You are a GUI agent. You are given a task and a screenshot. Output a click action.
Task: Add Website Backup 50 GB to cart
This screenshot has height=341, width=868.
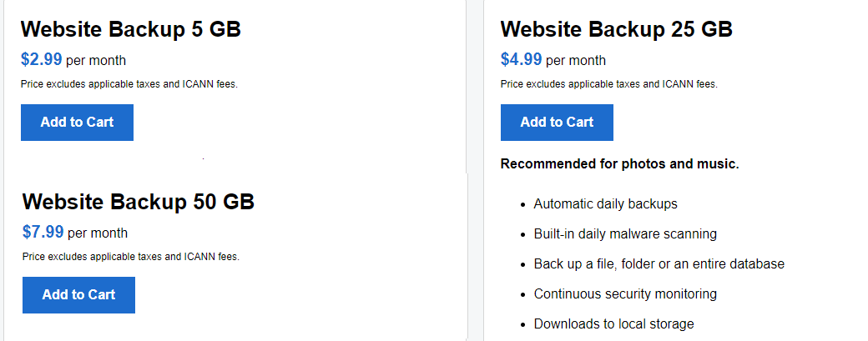pos(78,294)
